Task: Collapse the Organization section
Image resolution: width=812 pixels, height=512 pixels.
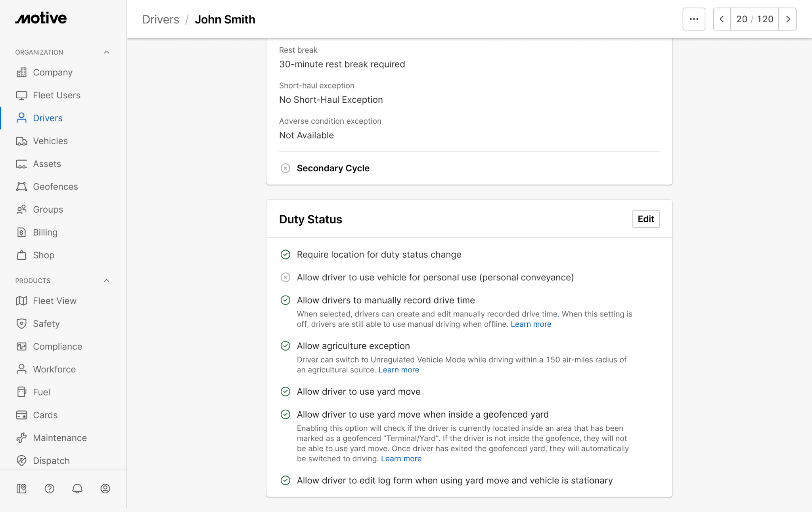Action: tap(106, 52)
